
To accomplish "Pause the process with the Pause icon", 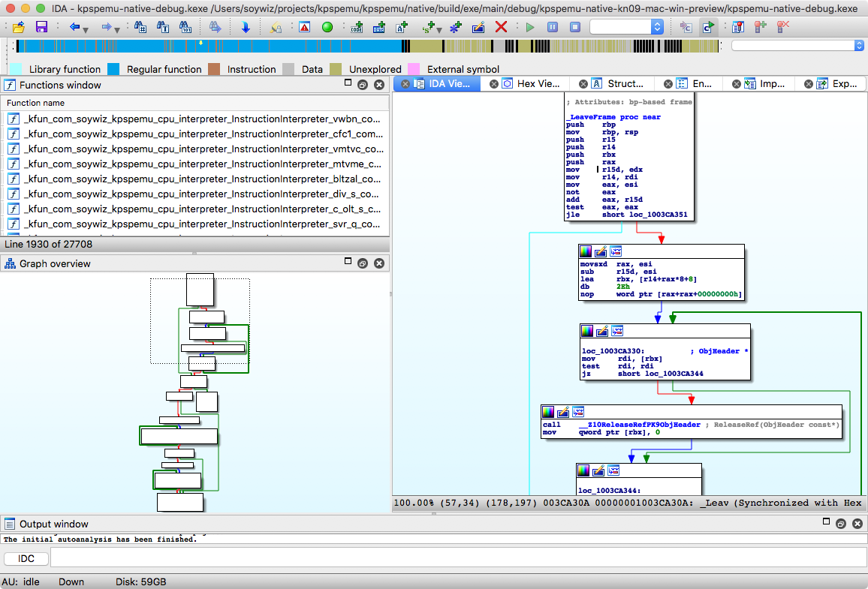I will click(x=553, y=27).
